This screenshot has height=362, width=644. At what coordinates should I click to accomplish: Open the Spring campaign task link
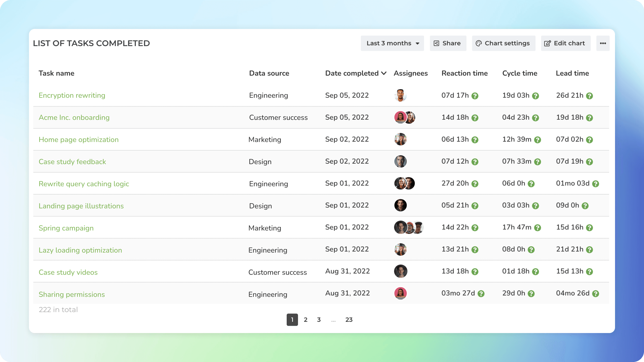coord(66,228)
